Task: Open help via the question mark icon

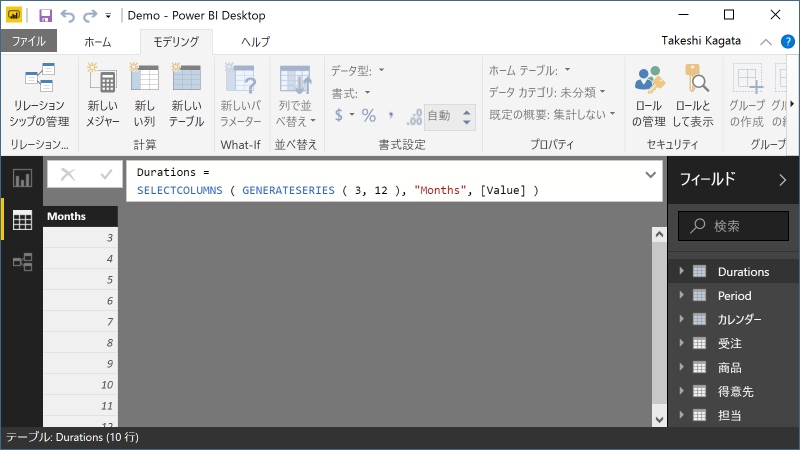Action: click(x=788, y=41)
